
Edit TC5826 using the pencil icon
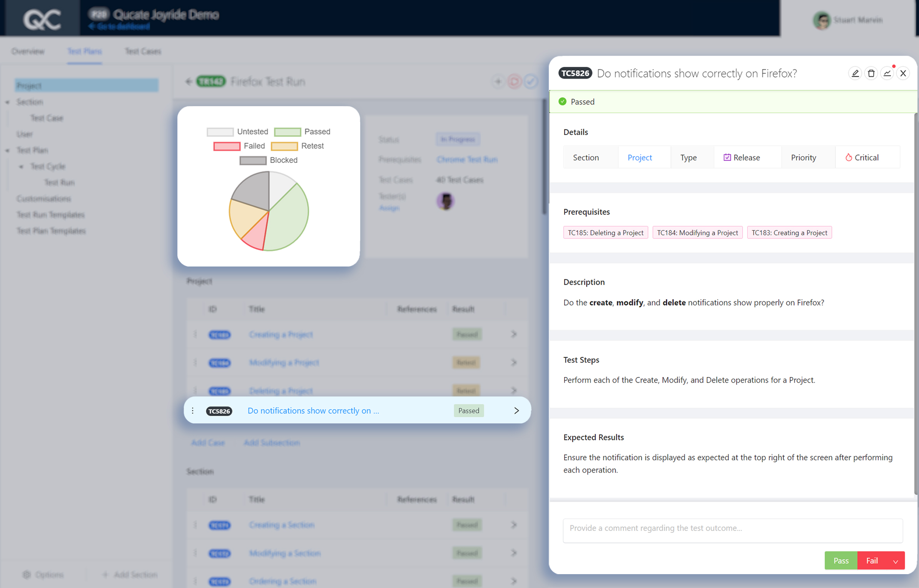[x=855, y=73]
